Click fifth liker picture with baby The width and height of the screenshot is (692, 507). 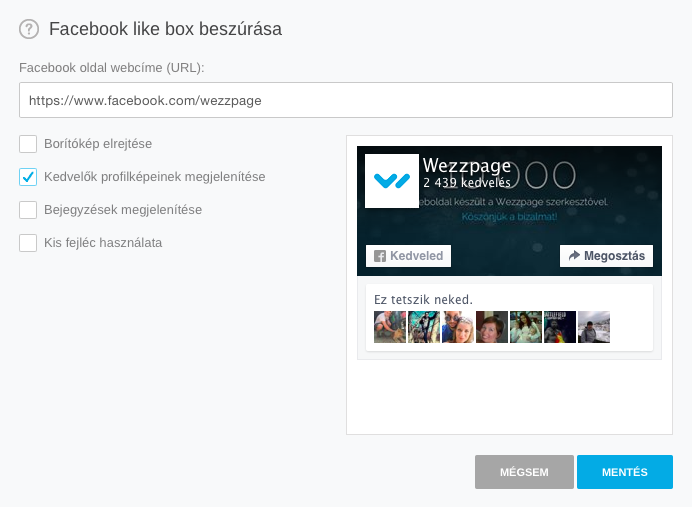pyautogui.click(x=526, y=327)
